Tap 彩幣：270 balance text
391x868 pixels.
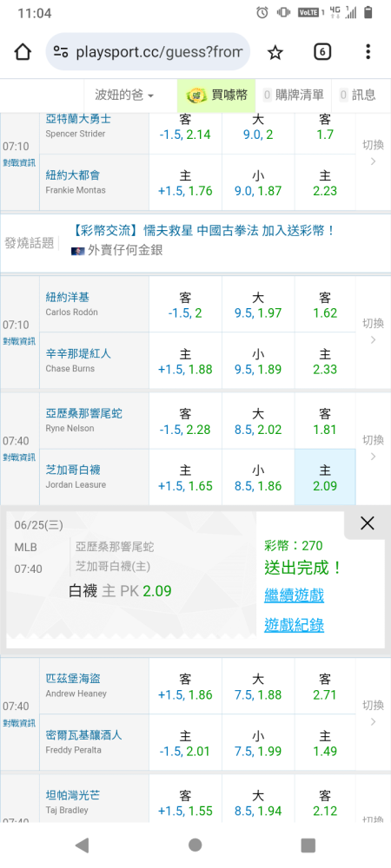[x=294, y=546]
